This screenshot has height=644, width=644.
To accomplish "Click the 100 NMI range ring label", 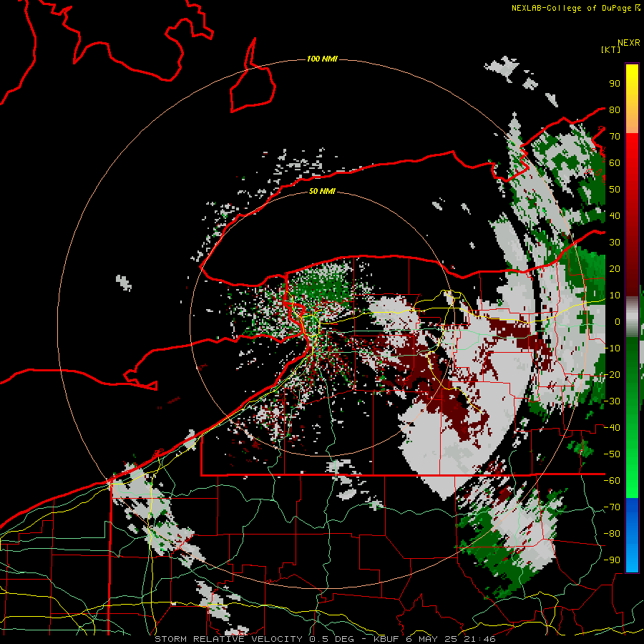I will pos(322,59).
